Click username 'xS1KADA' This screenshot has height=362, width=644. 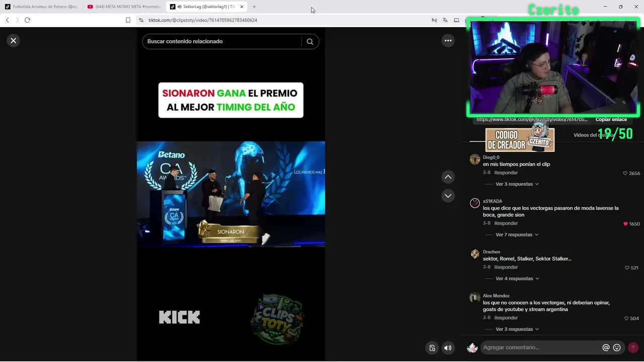point(493,201)
